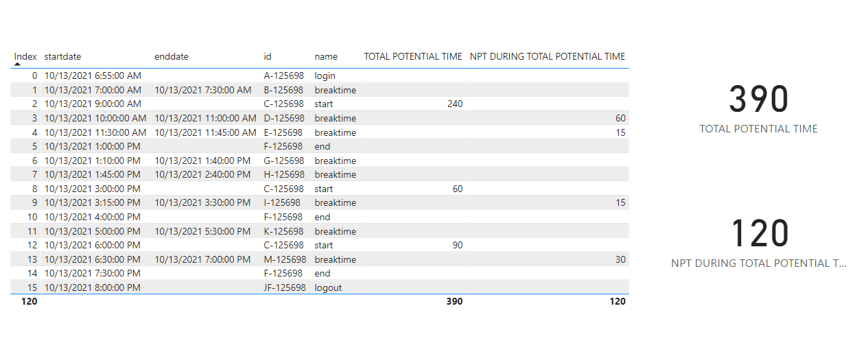Select startdate cell 10/13/2021 9:00:00 AM
The width and height of the screenshot is (868, 341).
(x=93, y=104)
